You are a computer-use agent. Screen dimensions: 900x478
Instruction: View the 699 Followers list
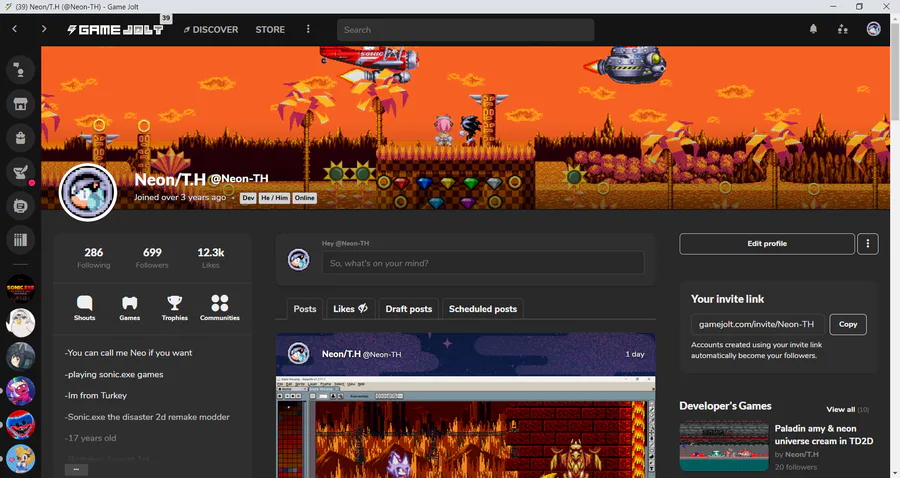pyautogui.click(x=152, y=258)
